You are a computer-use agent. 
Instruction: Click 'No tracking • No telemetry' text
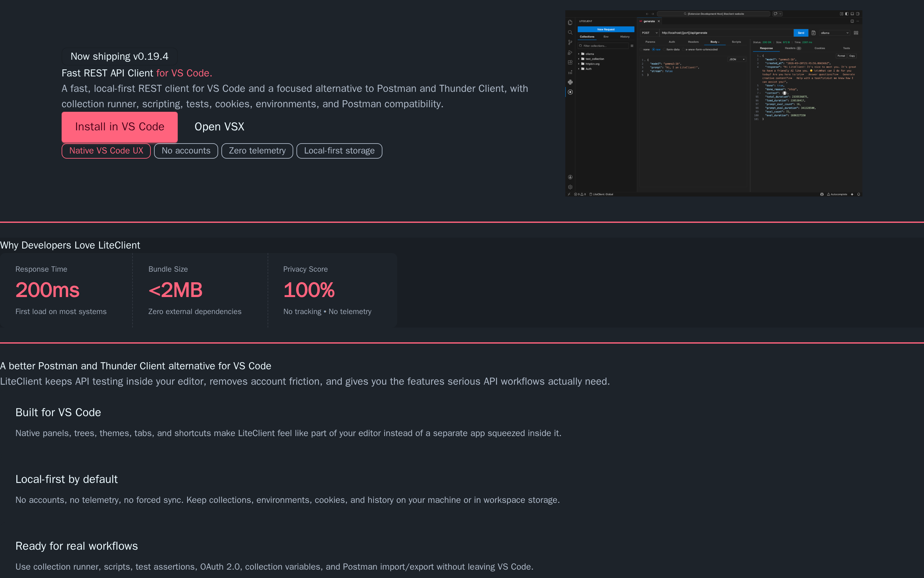pos(327,311)
